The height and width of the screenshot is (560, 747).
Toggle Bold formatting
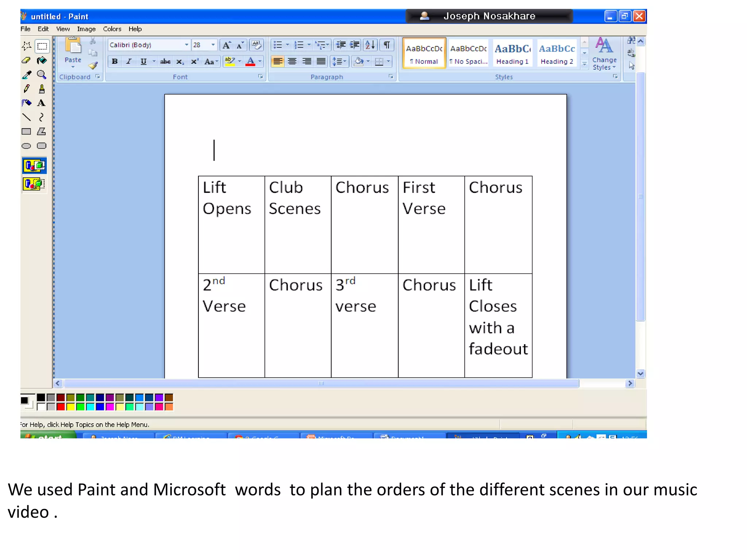115,62
